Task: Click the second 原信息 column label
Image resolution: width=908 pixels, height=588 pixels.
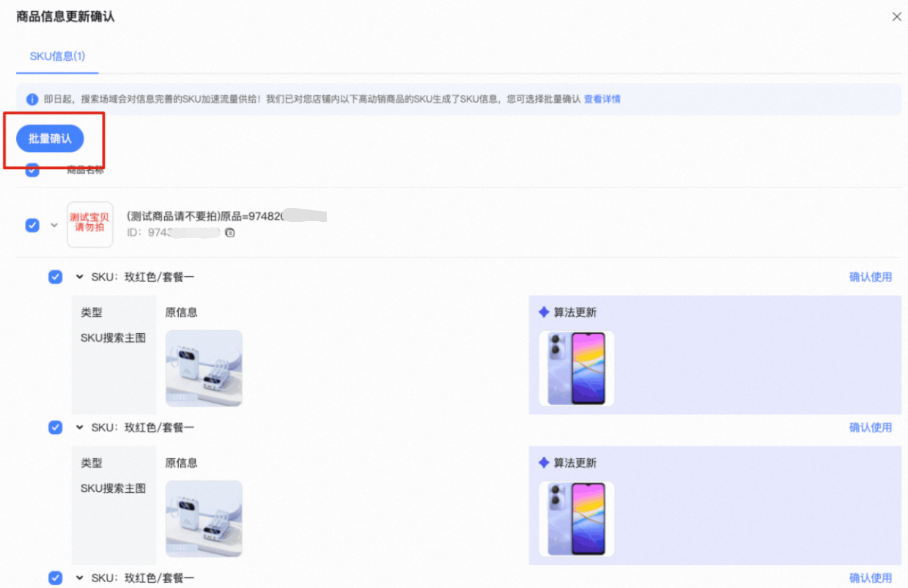Action: coord(182,463)
